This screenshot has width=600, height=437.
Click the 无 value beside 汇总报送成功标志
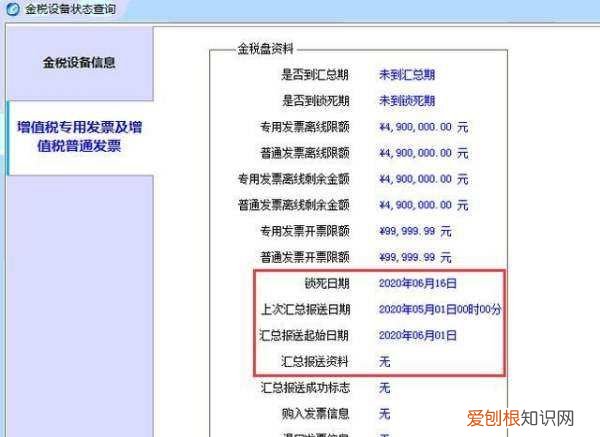pyautogui.click(x=384, y=388)
